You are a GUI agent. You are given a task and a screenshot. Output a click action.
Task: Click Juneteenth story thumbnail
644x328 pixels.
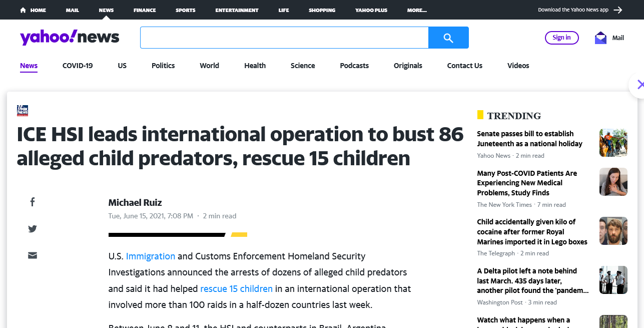tap(613, 143)
